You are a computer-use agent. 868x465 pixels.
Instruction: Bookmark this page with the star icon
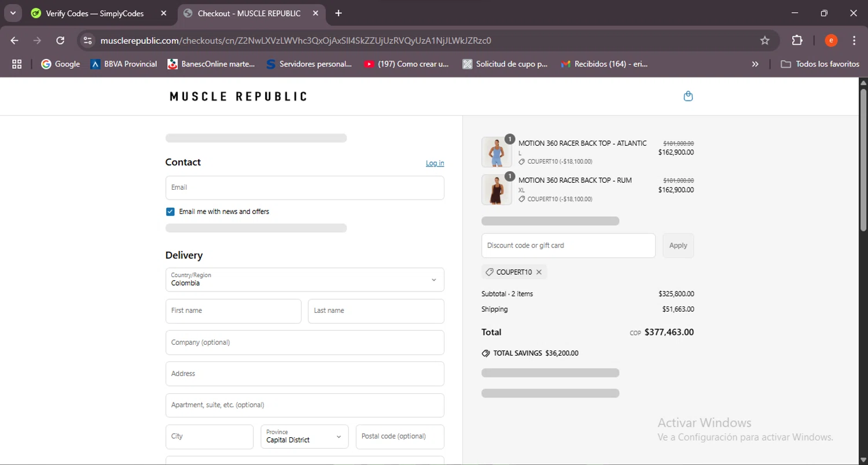(x=765, y=40)
